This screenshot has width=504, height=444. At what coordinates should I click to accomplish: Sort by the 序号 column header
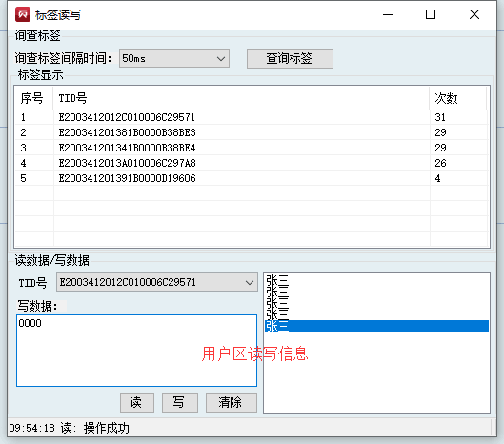point(34,98)
